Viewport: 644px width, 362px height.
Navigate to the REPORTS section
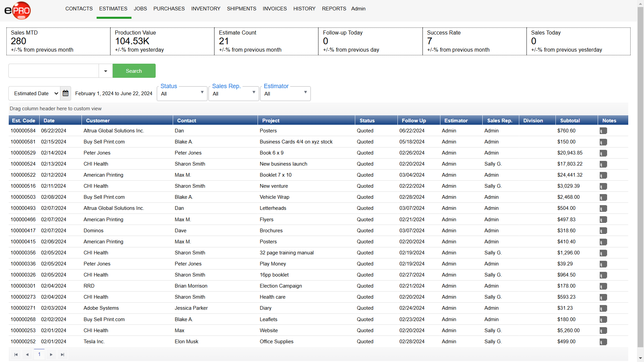coord(334,9)
